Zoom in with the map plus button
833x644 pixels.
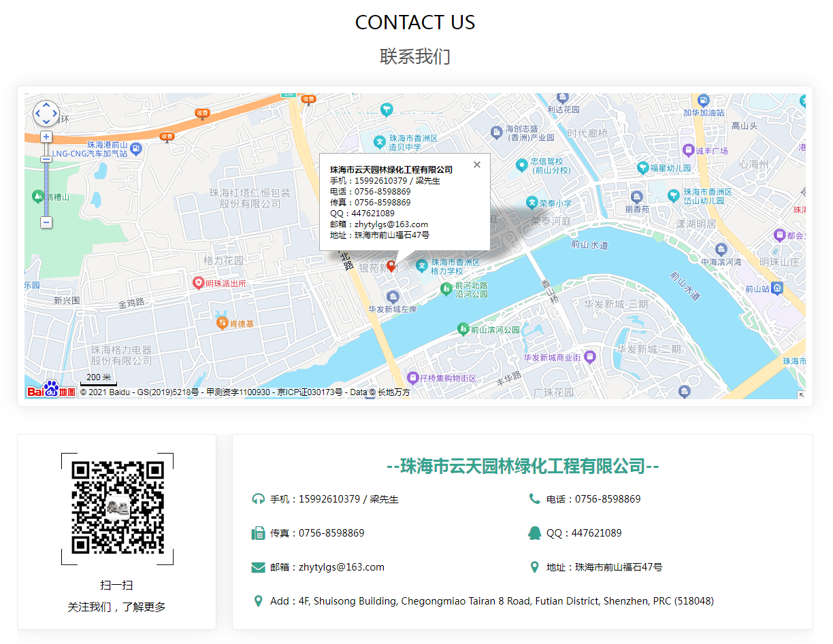[x=46, y=137]
